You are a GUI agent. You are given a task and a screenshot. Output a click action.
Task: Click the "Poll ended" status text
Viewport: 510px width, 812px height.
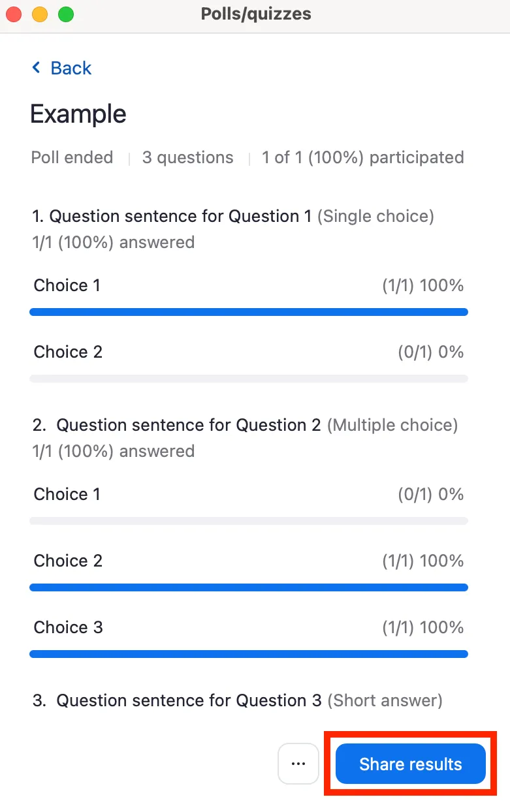72,157
